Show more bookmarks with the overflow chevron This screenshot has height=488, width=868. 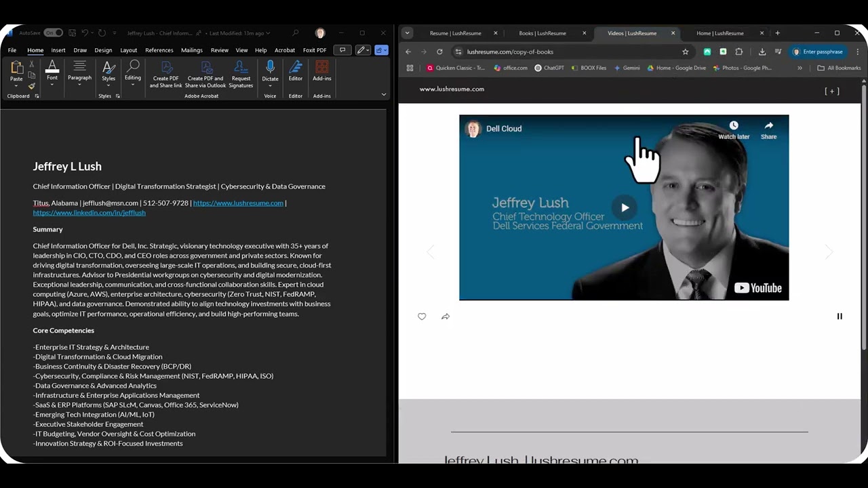tap(800, 68)
